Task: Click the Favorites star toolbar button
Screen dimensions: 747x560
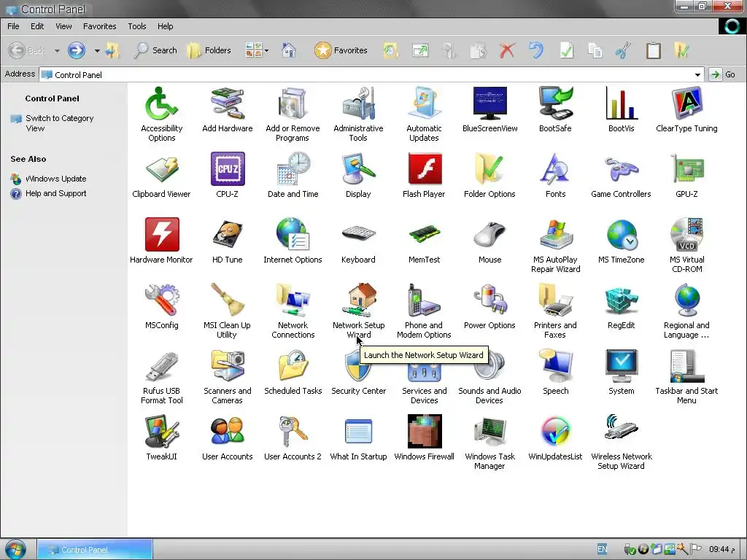Action: click(x=341, y=50)
